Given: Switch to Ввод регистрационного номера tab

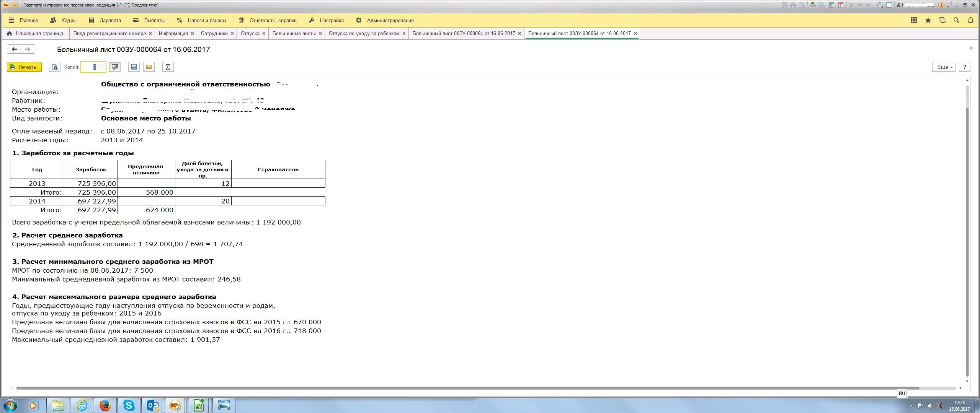Looking at the screenshot, I should [109, 34].
